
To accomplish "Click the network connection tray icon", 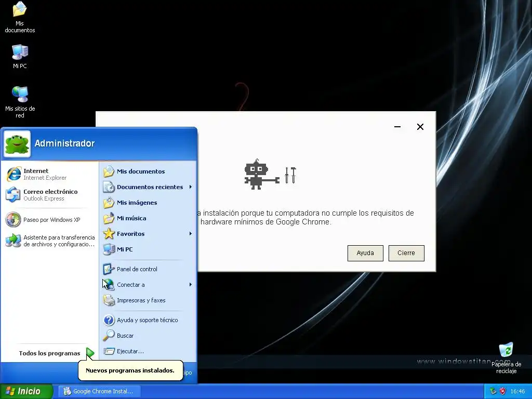I will (x=493, y=391).
